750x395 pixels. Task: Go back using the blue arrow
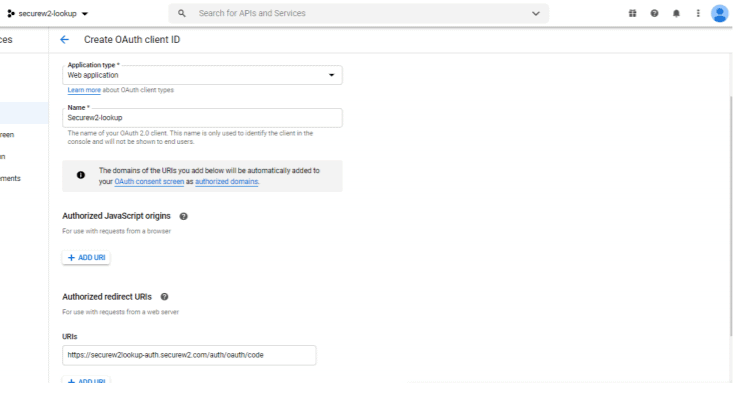pyautogui.click(x=65, y=40)
